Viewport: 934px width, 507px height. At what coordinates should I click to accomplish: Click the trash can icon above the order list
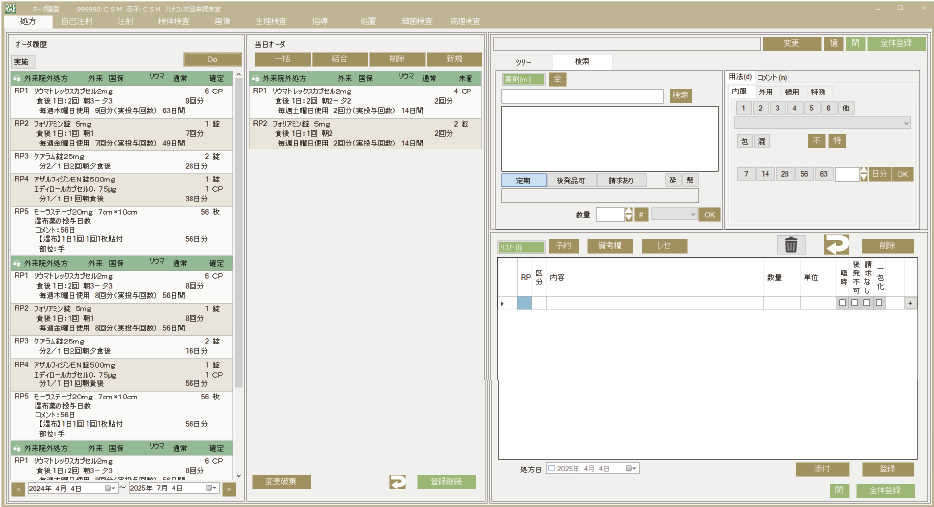click(x=791, y=245)
